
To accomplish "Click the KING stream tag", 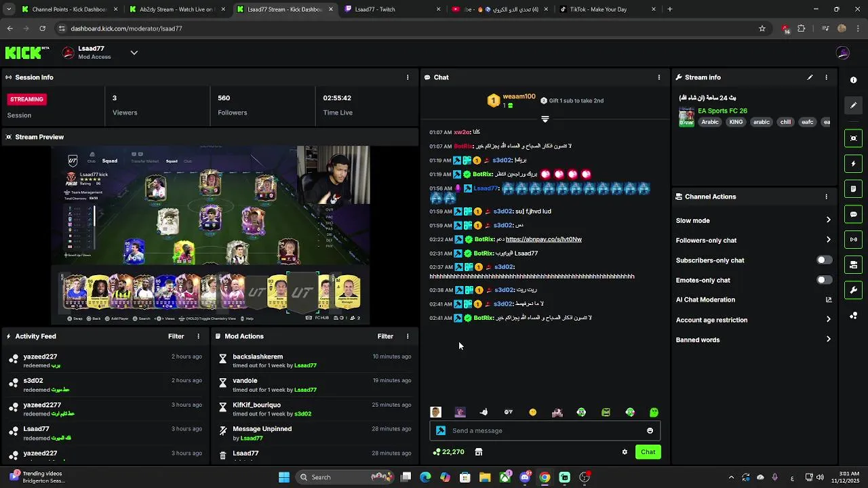I will tap(736, 122).
